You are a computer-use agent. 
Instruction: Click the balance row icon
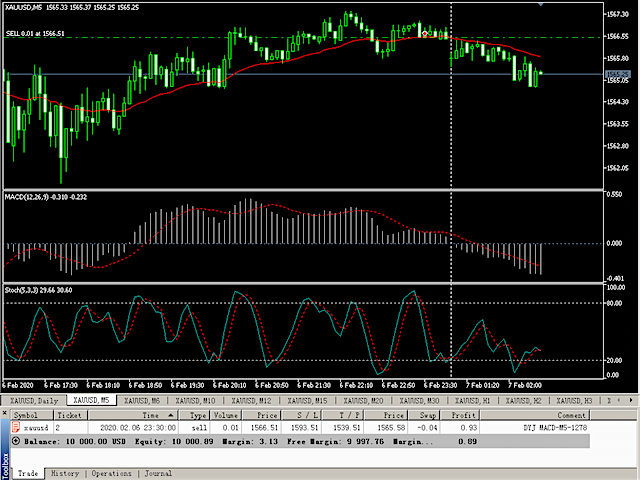point(16,440)
